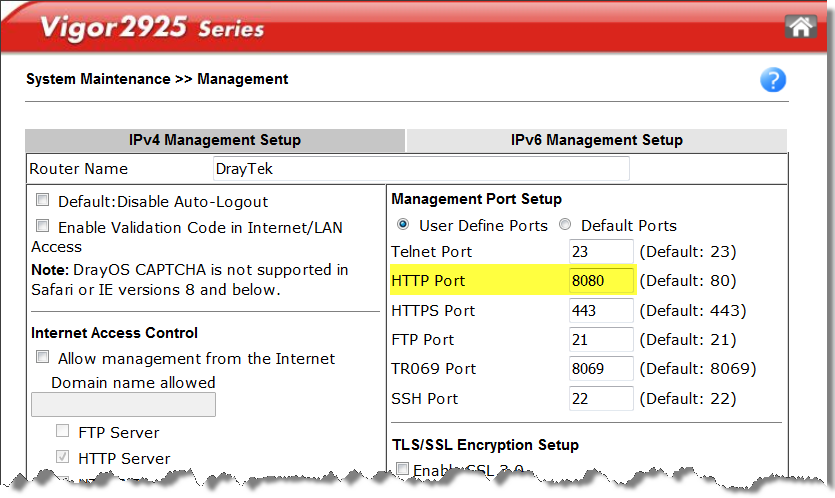Viewport: 835px width, 498px height.
Task: Toggle the HTTP Server checkbox
Action: [63, 458]
